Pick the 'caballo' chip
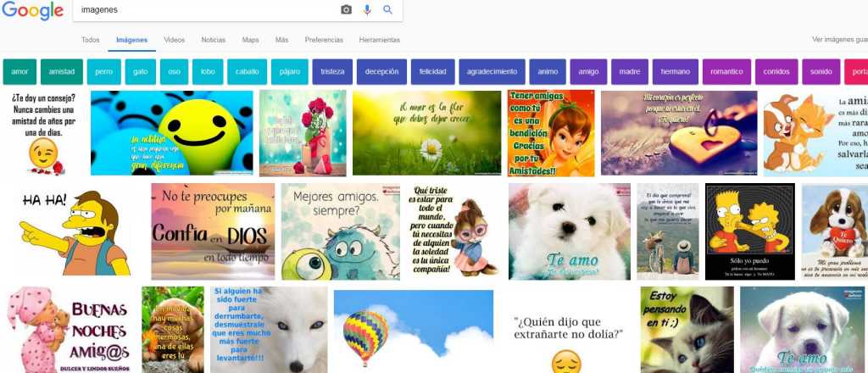 (x=247, y=72)
